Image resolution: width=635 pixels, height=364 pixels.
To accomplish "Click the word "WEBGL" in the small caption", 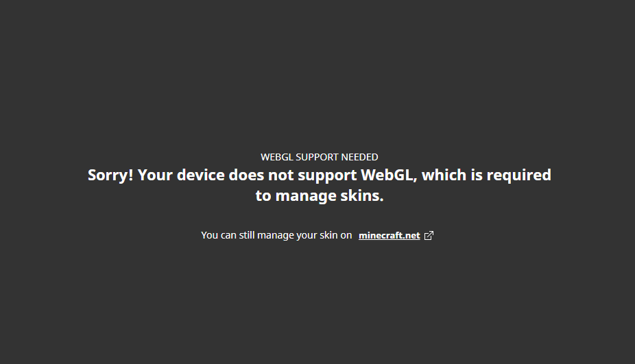I will point(277,157).
